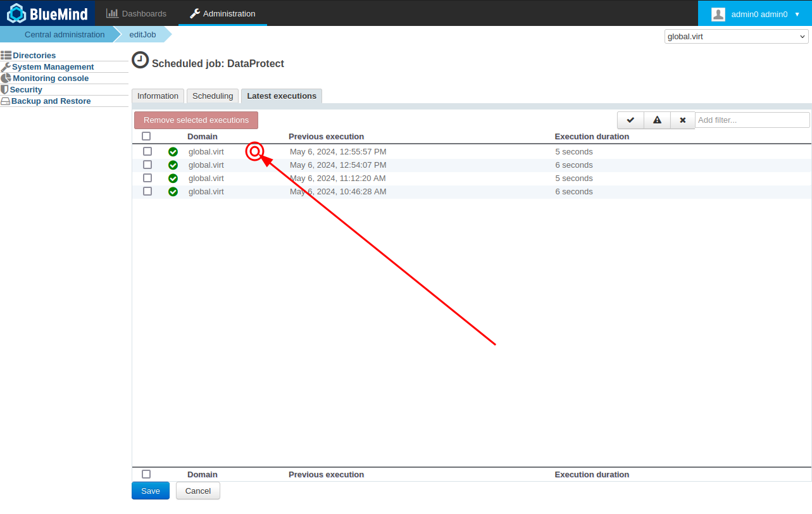Open the Security section
The image size is (812, 514).
coord(26,90)
